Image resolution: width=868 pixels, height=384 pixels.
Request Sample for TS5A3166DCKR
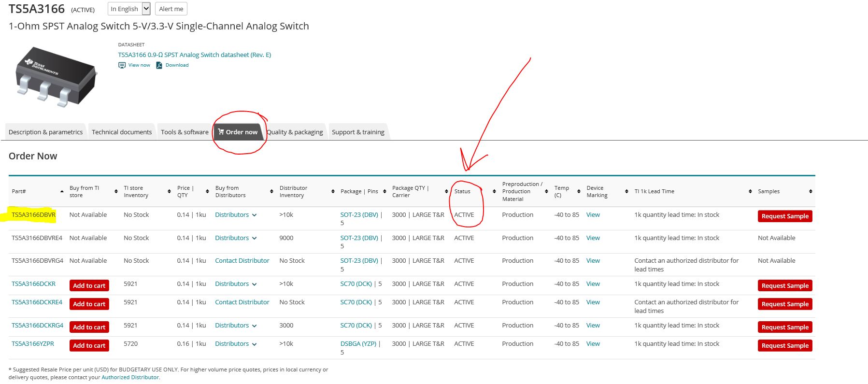point(785,285)
